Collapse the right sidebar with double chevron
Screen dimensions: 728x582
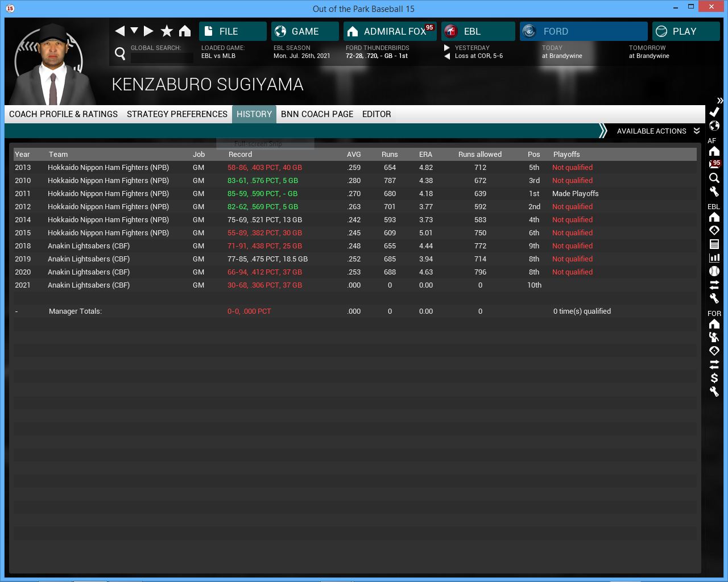(x=720, y=101)
